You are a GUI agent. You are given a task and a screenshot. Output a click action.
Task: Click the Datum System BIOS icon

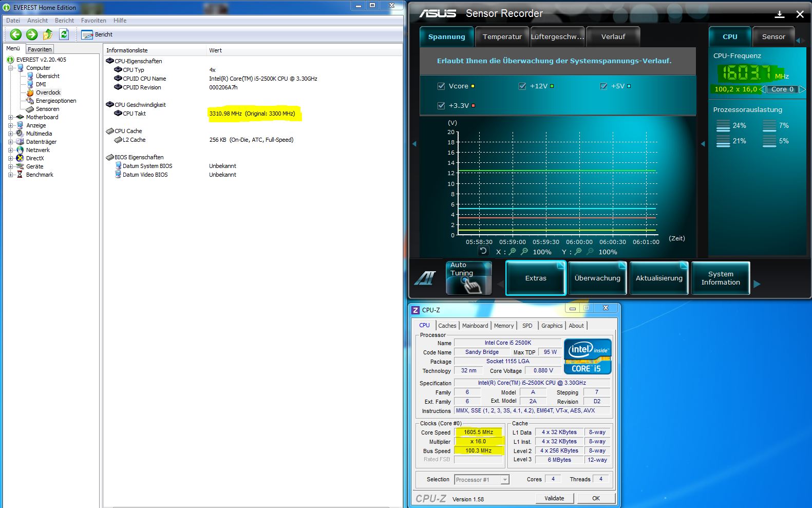118,166
